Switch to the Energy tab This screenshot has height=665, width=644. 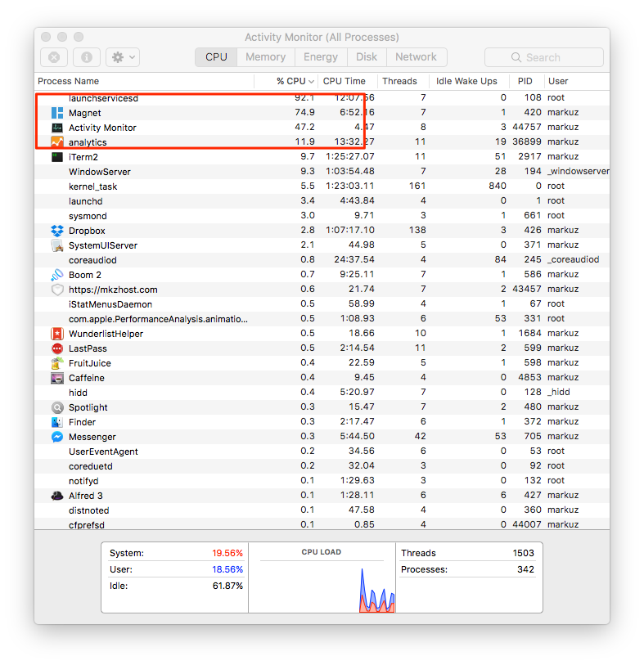coord(321,57)
